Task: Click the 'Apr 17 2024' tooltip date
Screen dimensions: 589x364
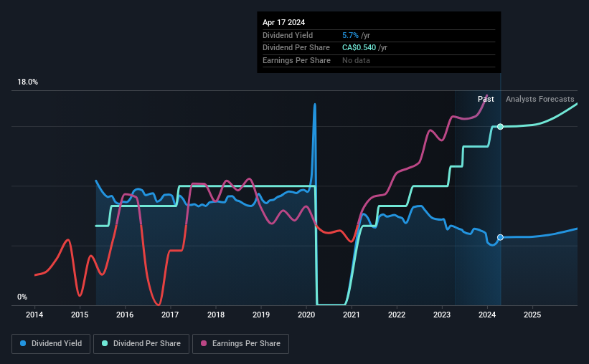Action: pos(283,22)
